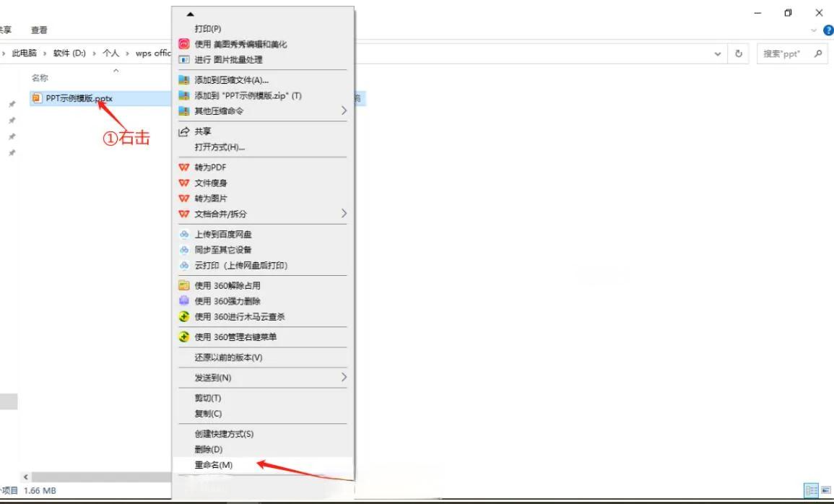Click the Baidu cloud icon for 上传到百度网盘
The height and width of the screenshot is (504, 834).
click(183, 234)
